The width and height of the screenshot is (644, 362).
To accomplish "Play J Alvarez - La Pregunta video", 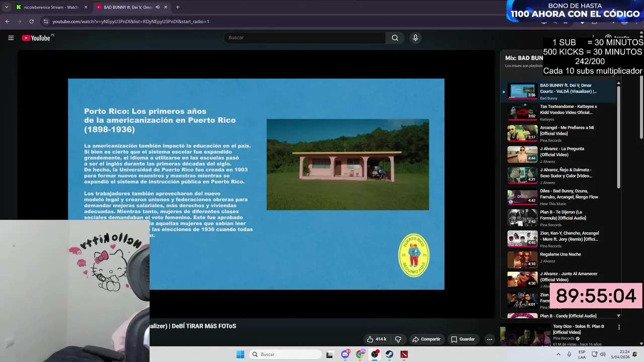I will click(x=559, y=155).
